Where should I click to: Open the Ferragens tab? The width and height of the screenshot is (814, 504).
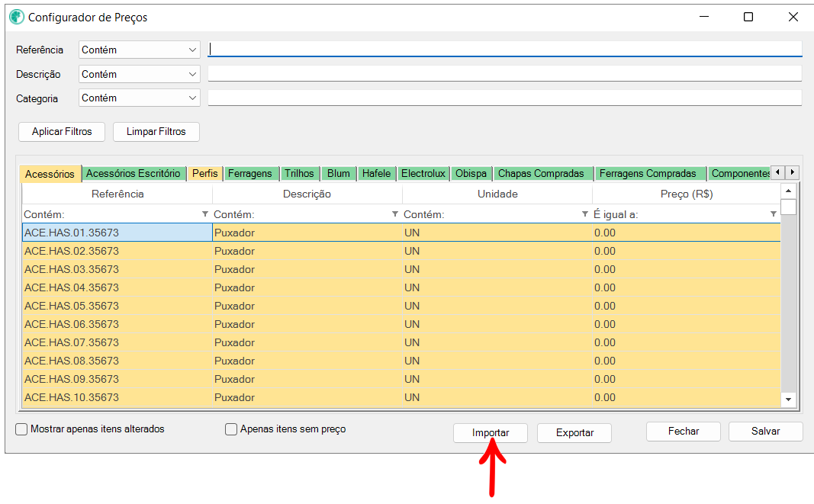coord(249,173)
